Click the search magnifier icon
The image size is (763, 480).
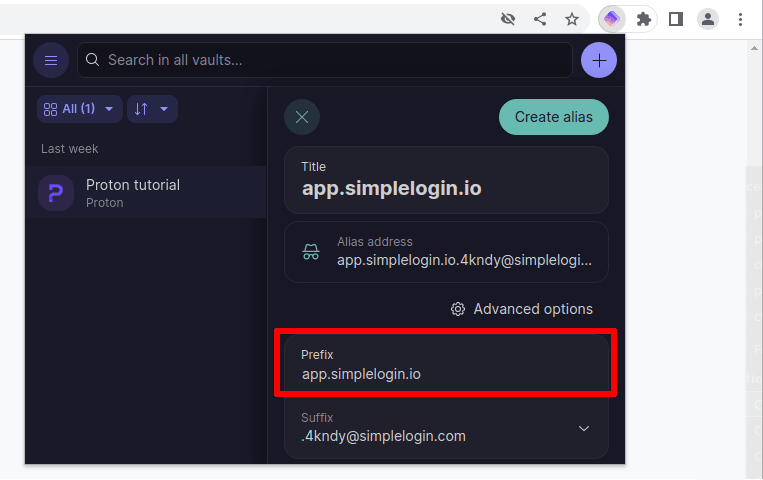click(x=92, y=60)
